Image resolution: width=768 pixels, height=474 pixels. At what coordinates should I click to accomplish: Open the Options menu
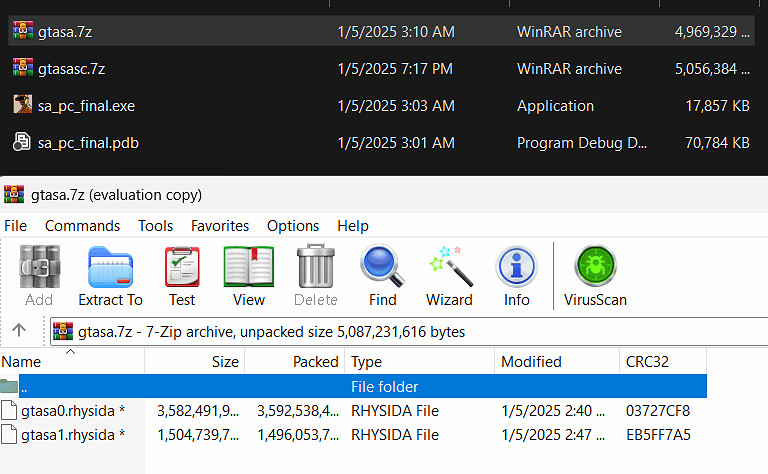[293, 226]
